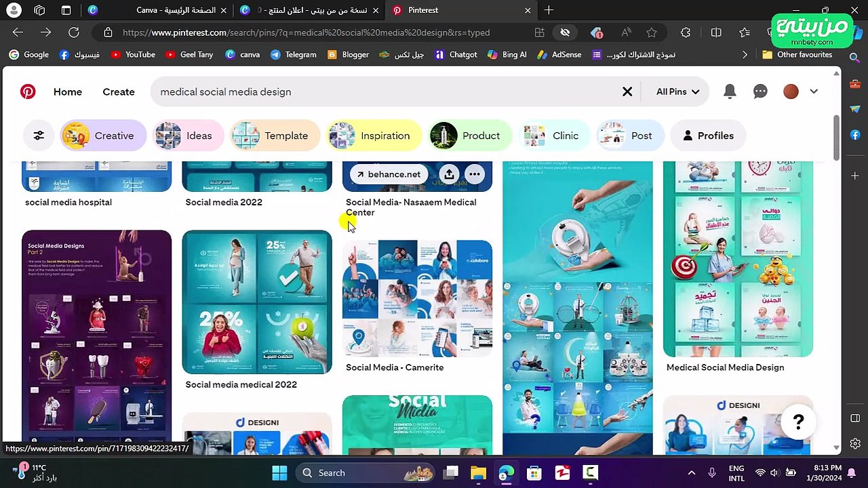Open the behance.net link on pin
The image size is (868, 488).
click(389, 174)
